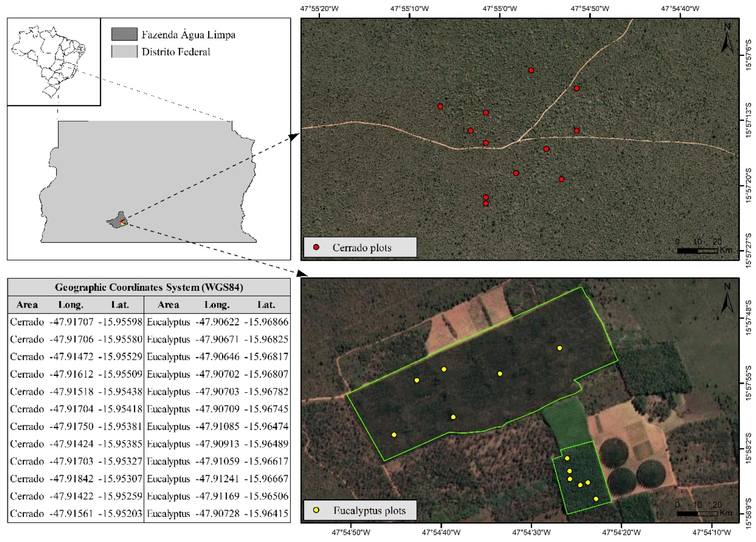Click the scale bar on the Cerrado map
756x542 pixels.
697,250
